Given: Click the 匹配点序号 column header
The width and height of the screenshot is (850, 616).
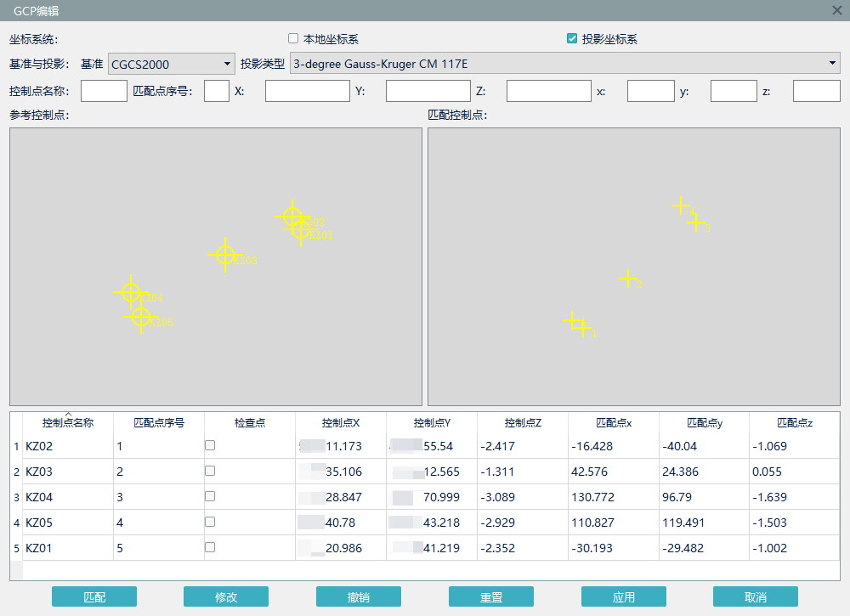Looking at the screenshot, I should (x=159, y=422).
